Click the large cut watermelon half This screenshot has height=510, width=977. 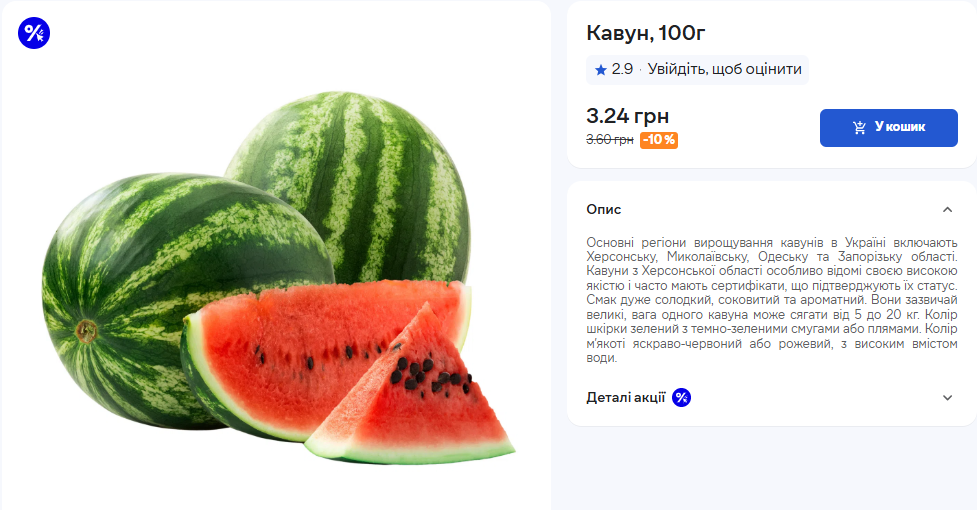300,350
